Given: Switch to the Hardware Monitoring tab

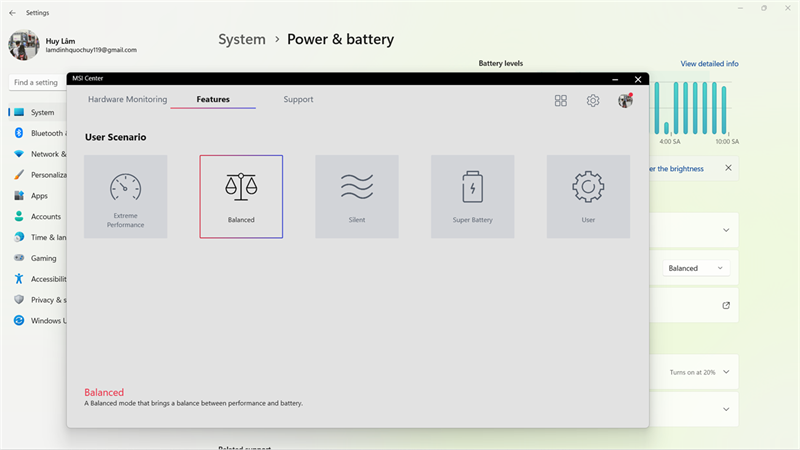Looking at the screenshot, I should pos(128,99).
